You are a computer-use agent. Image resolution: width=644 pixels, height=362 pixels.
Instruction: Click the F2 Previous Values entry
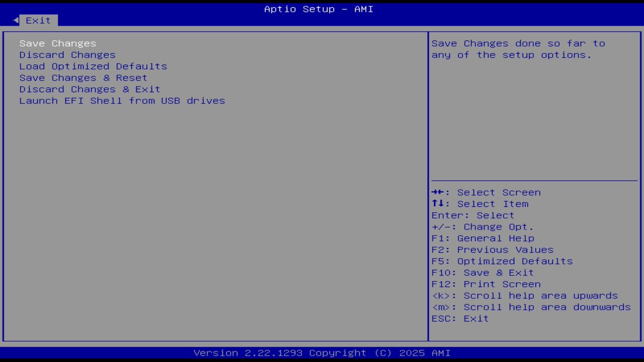pyautogui.click(x=492, y=249)
